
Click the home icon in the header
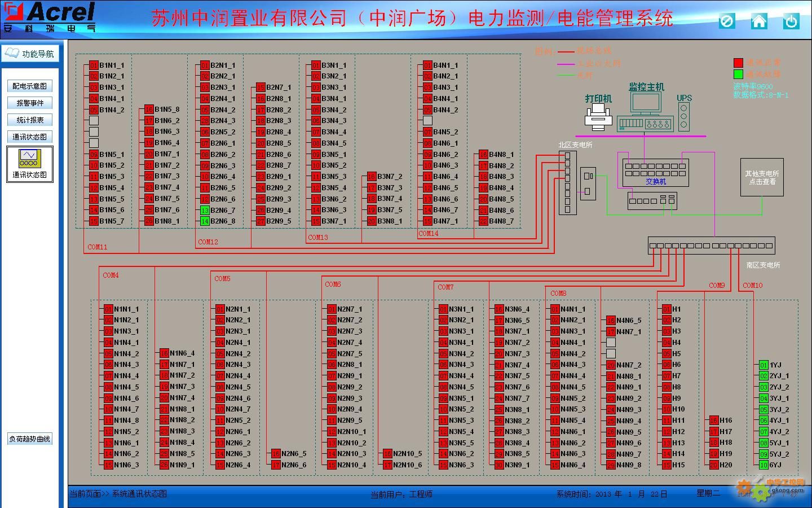click(759, 21)
